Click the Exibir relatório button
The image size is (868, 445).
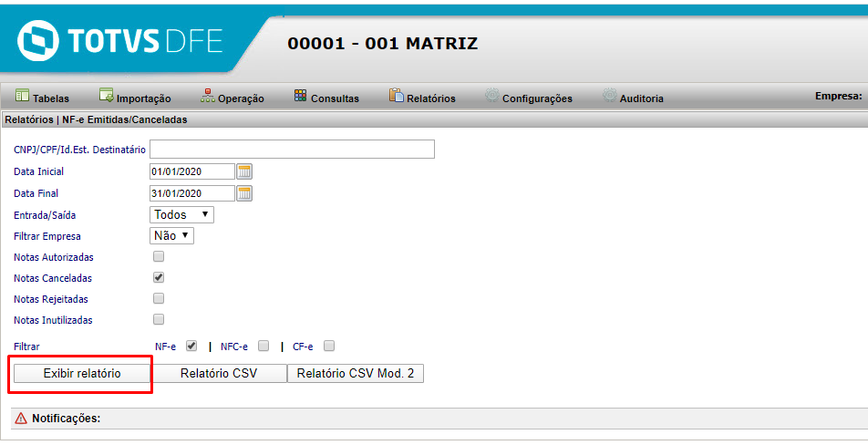[82, 374]
